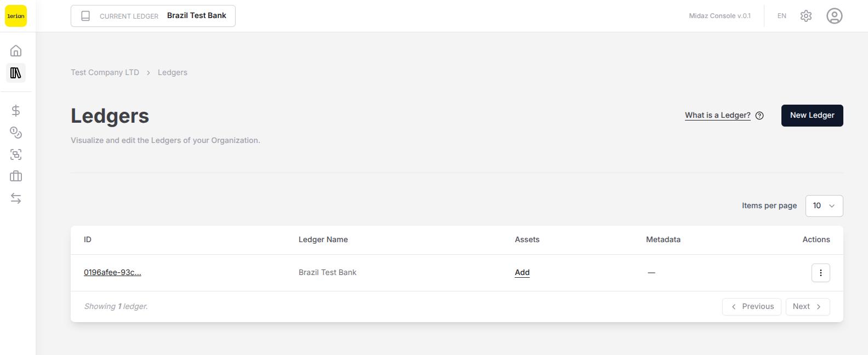Click the help question mark icon
The height and width of the screenshot is (355, 868).
coord(759,116)
